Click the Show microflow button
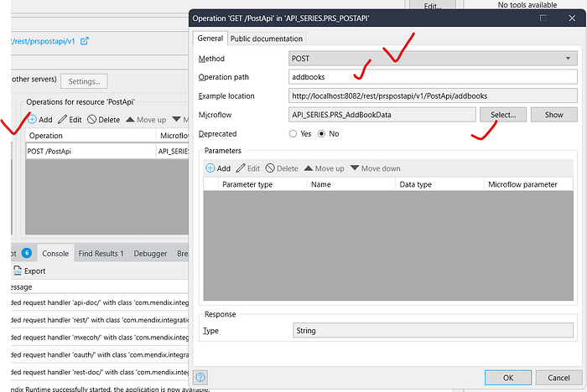The width and height of the screenshot is (587, 392). 553,115
